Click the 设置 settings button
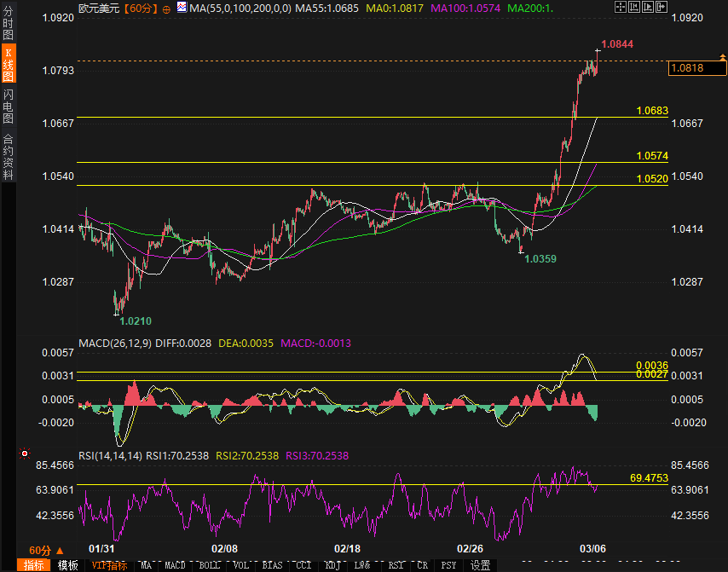Screen dimensions: 728x572 (x=480, y=565)
